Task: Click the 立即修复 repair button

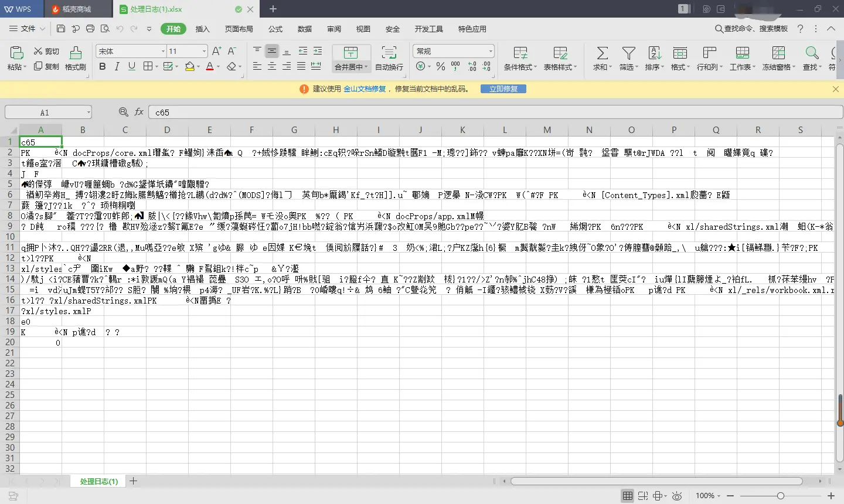Action: click(503, 89)
